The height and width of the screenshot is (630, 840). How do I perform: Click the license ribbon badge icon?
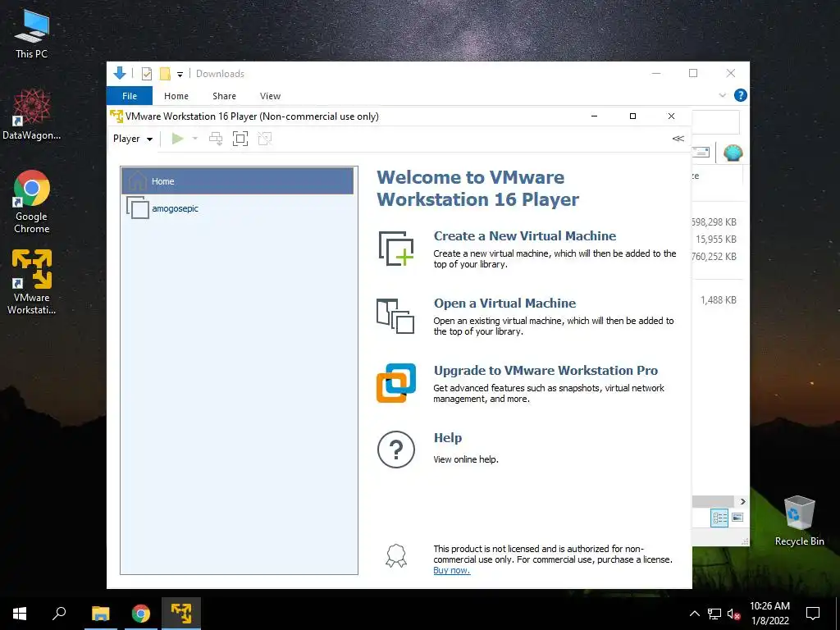tap(396, 555)
